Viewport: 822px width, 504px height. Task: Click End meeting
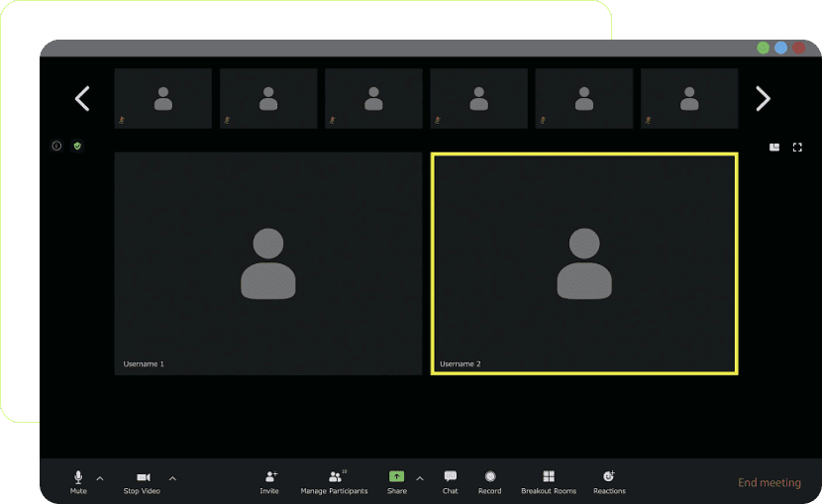click(x=769, y=483)
